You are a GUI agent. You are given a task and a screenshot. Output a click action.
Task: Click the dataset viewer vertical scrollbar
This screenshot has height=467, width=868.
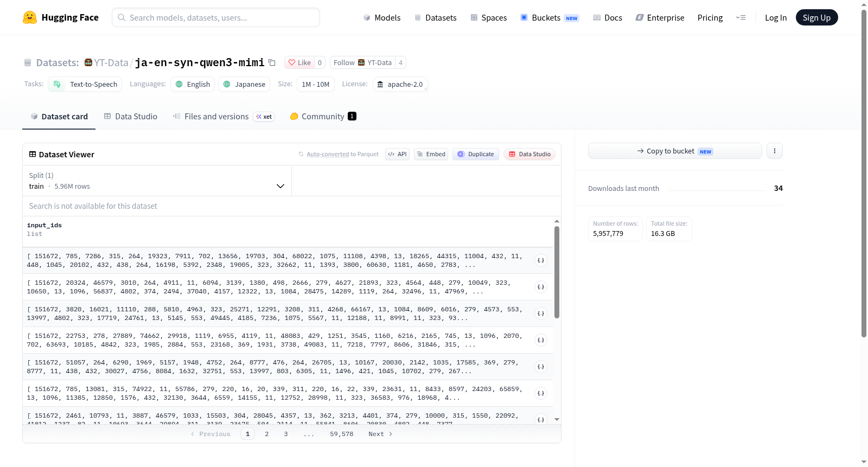pyautogui.click(x=557, y=272)
